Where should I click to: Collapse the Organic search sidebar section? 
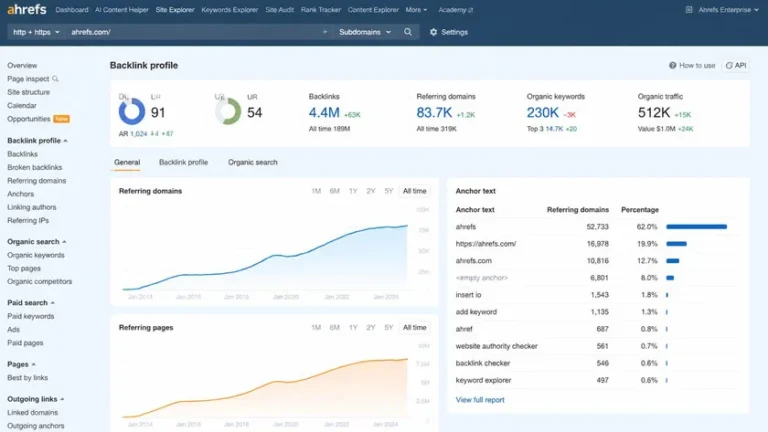tap(64, 242)
